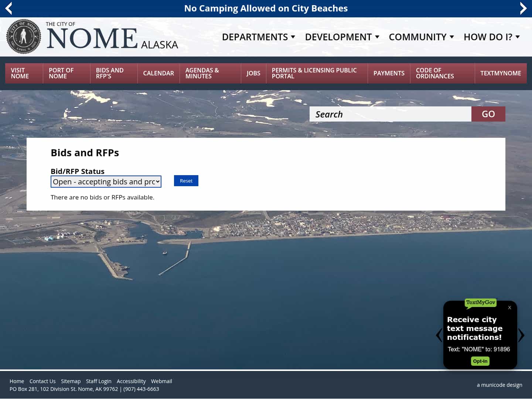532x399 pixels.
Task: Open the Staff Login link
Action: pos(99,381)
